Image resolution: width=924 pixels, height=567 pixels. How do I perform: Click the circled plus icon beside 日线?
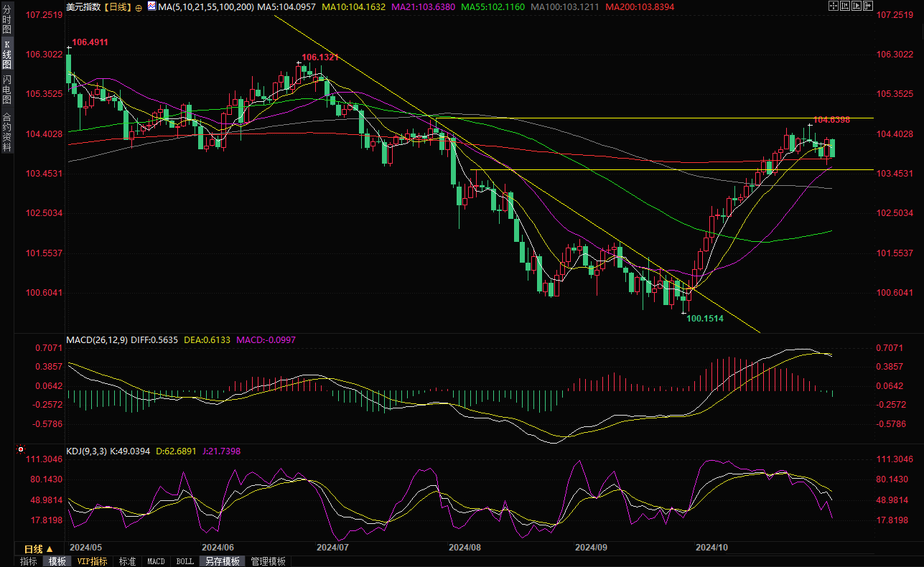(139, 7)
